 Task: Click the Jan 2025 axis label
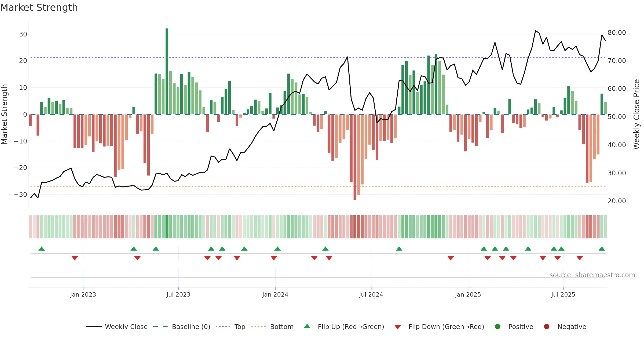coord(468,294)
